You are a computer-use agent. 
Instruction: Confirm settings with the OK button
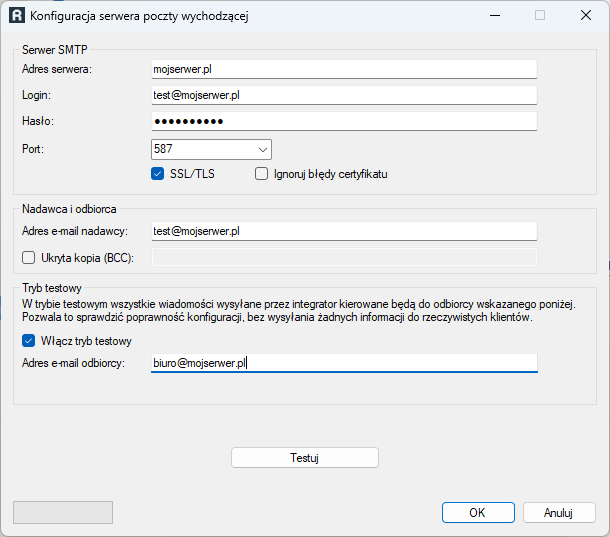477,512
